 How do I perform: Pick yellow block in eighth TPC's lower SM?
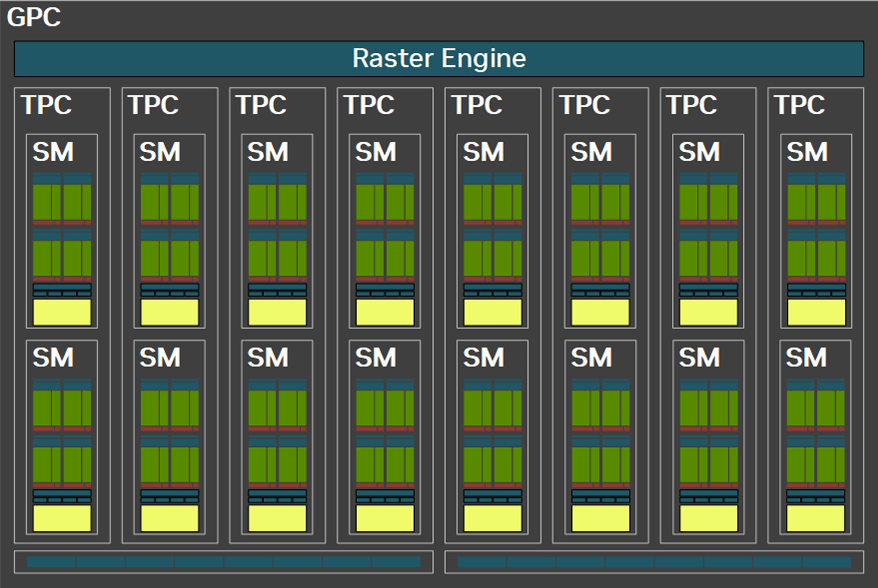click(x=816, y=518)
